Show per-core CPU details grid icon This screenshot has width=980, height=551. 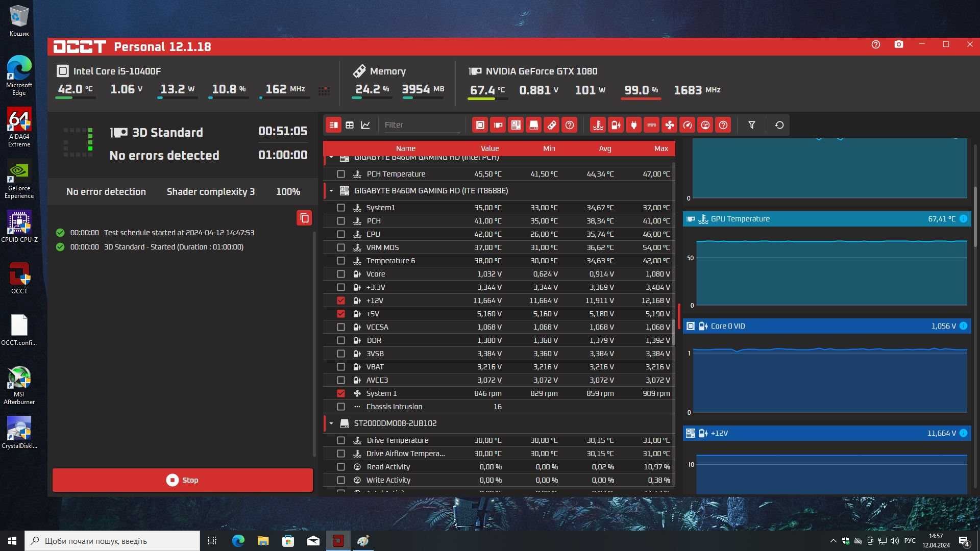[324, 91]
